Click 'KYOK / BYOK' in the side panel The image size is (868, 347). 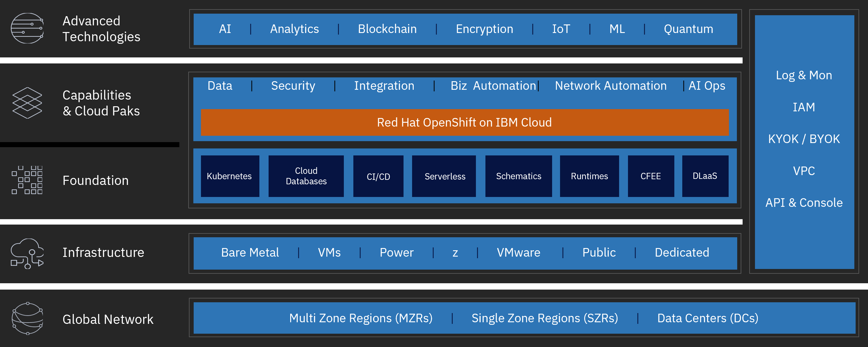pos(804,139)
